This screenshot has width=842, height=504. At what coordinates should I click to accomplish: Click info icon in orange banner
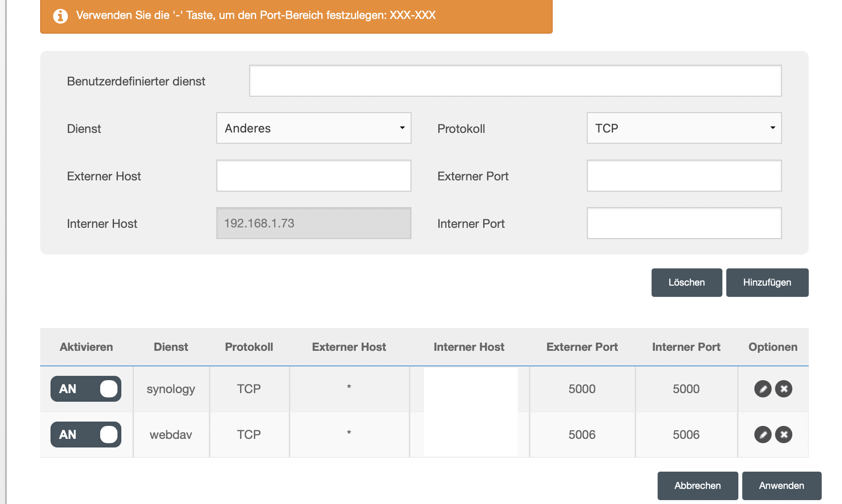point(60,16)
